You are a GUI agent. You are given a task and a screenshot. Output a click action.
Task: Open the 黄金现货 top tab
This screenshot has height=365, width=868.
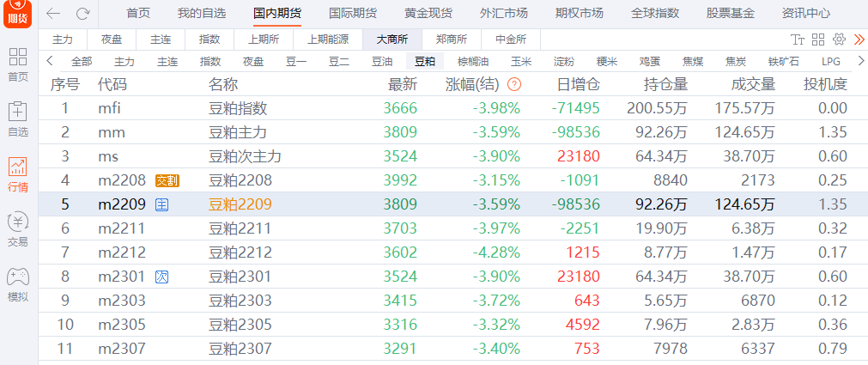(428, 13)
